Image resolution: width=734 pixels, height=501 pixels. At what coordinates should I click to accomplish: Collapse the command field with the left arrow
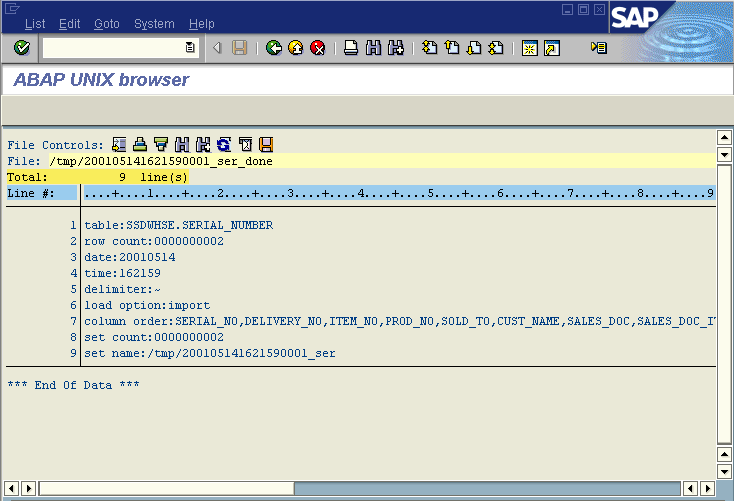(x=217, y=48)
